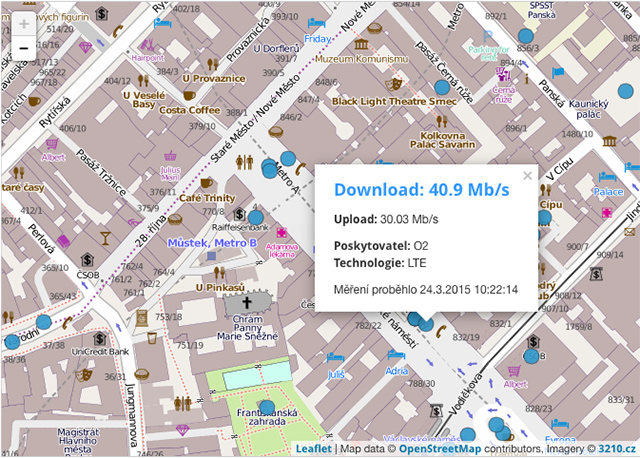640x458 pixels.
Task: Select the Hairpoint scissors icon
Action: coord(147,44)
